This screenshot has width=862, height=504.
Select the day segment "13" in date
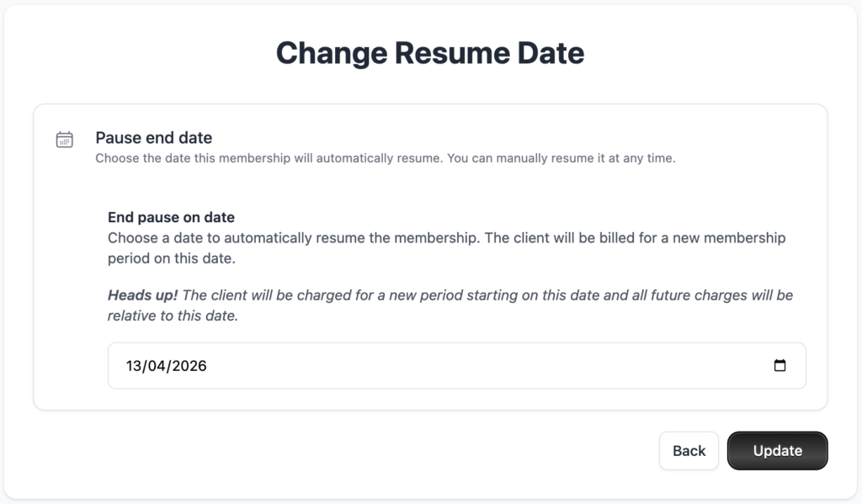click(x=135, y=366)
